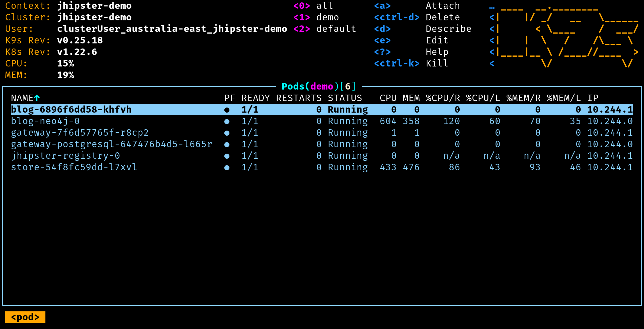Image resolution: width=644 pixels, height=329 pixels.
Task: Click port-forward dot for store-54f8fc59dd-l7xvl
Action: coord(227,168)
